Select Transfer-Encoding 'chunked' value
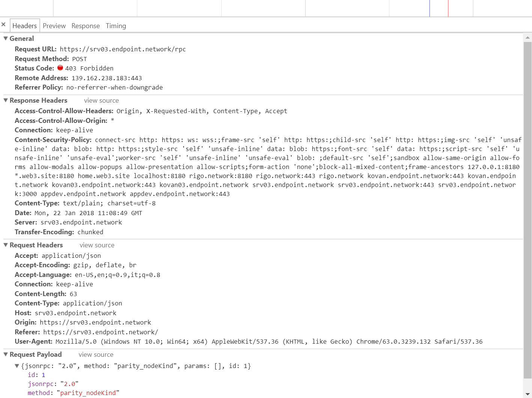Viewport: 532px width, 398px height. (x=90, y=232)
